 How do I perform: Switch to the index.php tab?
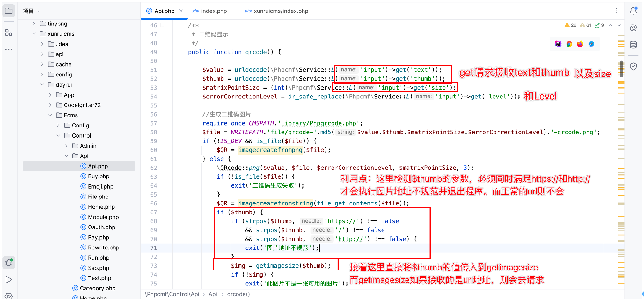[209, 11]
